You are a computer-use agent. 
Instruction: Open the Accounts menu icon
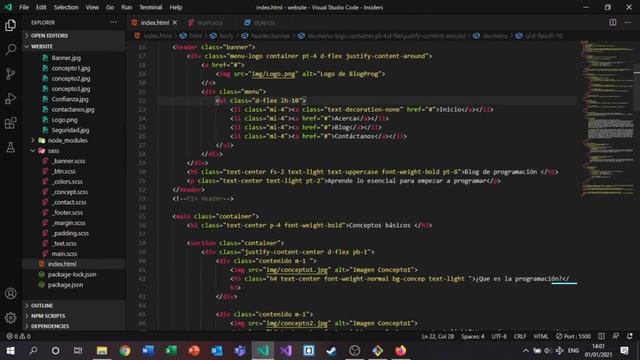(11, 293)
